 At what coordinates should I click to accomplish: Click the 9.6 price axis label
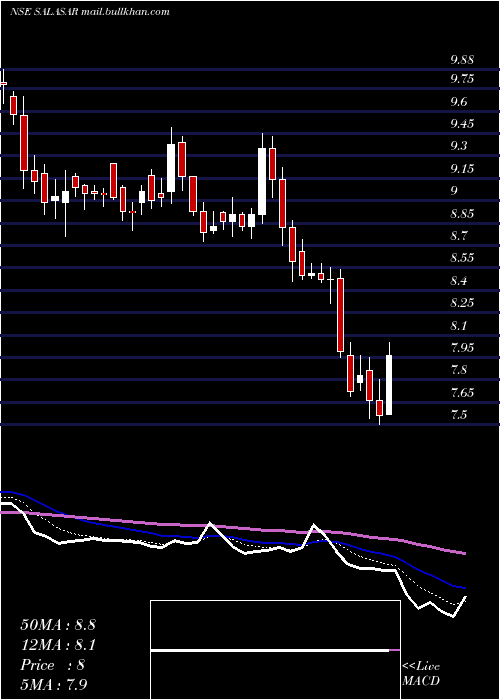458,102
